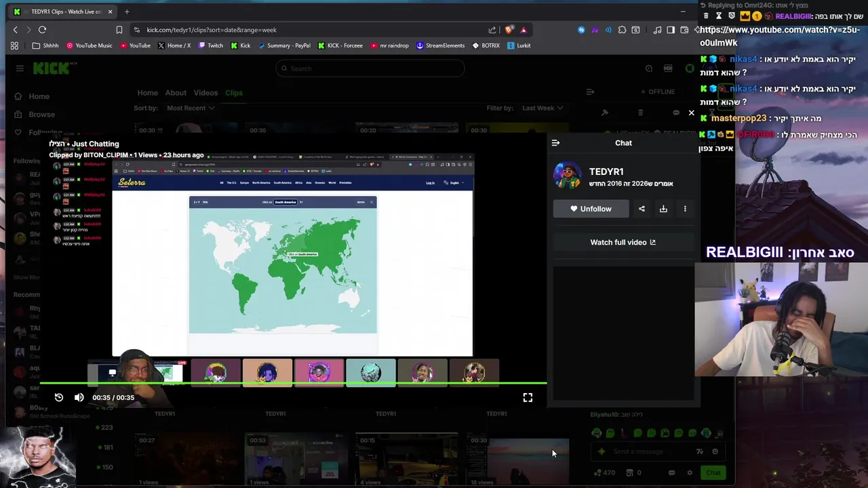This screenshot has height=488, width=868.
Task: Go to Browse in Kick sidebar
Action: (x=35, y=115)
